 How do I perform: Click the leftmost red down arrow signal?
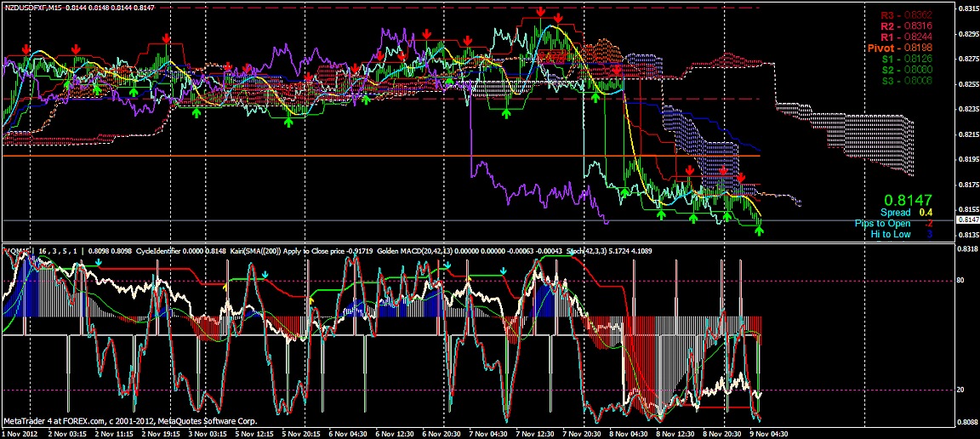(x=26, y=49)
